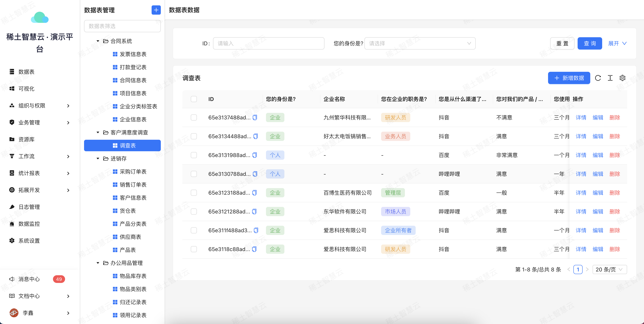Collapse the 合同系统 folder tree node
The height and width of the screenshot is (324, 644).
click(x=98, y=41)
